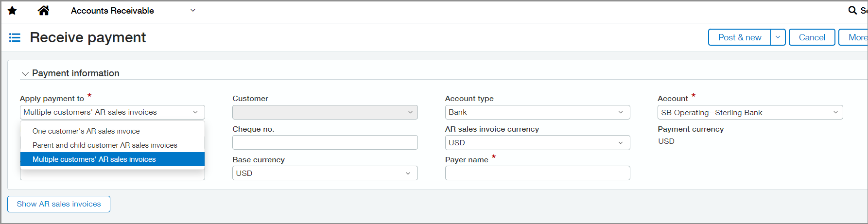Go to the home page icon
The width and height of the screenshot is (868, 224).
click(43, 11)
